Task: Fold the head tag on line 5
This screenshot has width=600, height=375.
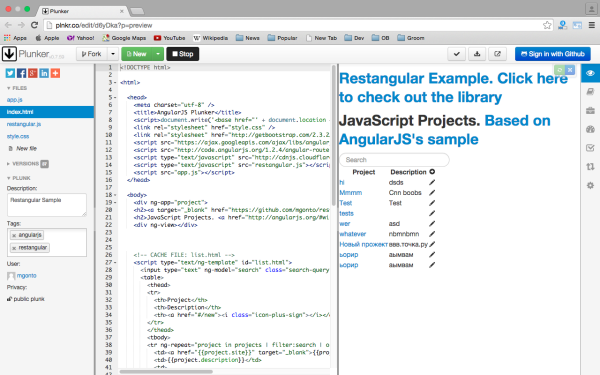Action: [x=115, y=98]
